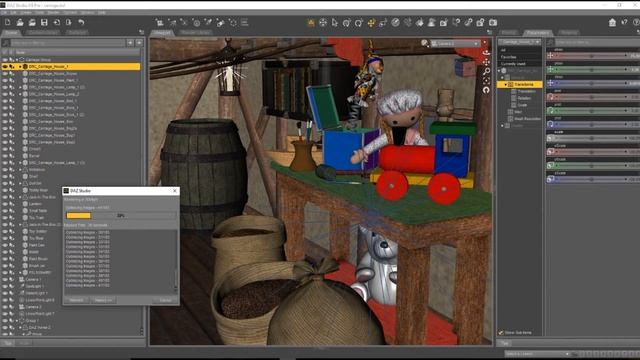
Task: Click the Export file icon before Undo
Action: (69, 22)
